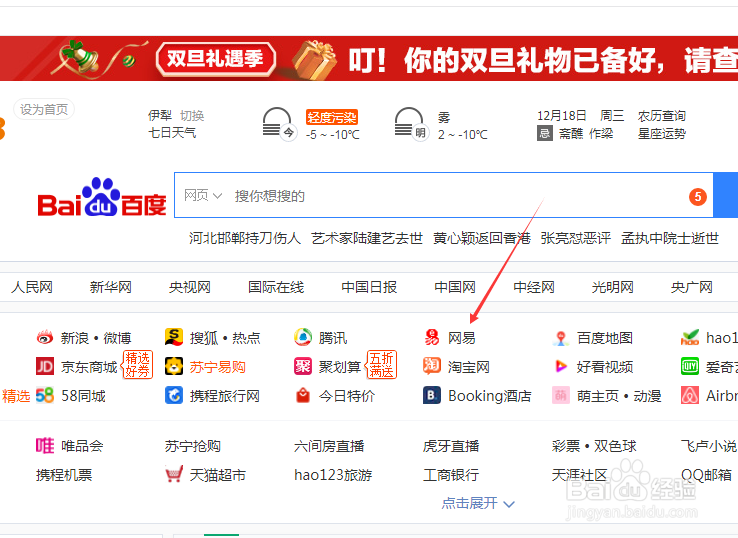Click the JD red square icon

click(45, 366)
